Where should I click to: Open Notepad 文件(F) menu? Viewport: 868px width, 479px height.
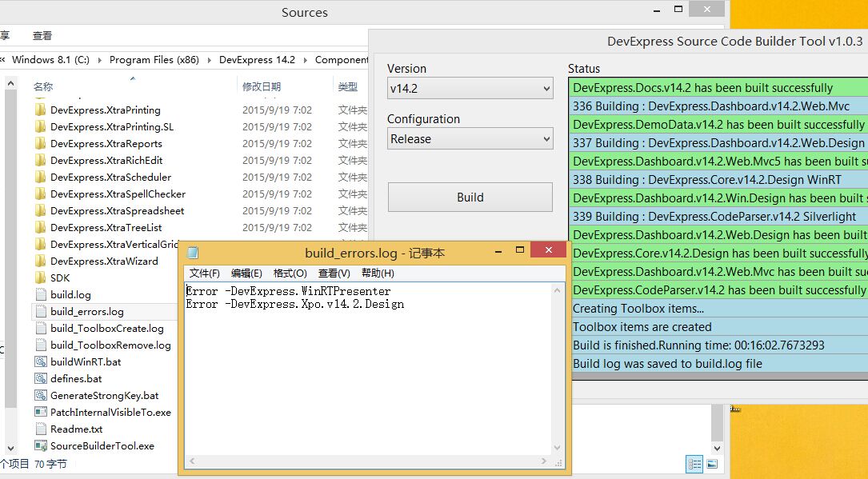pyautogui.click(x=204, y=273)
